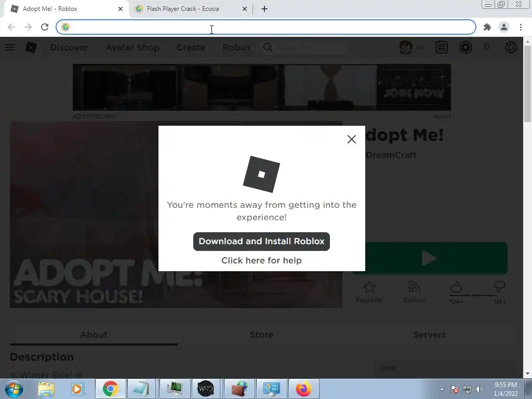Screen dimensions: 532x399
Task: Click Download and Install Roblox button
Action: click(x=261, y=241)
